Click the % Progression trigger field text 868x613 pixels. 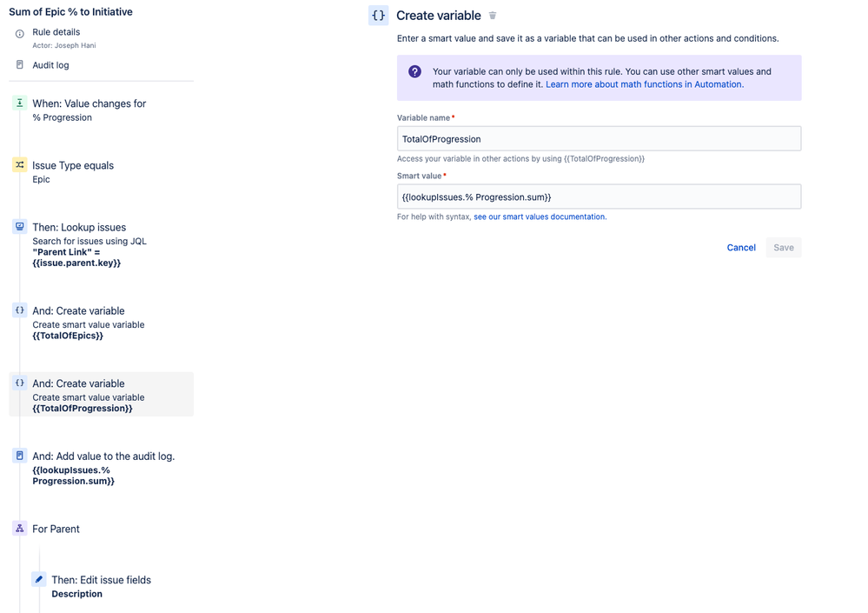[62, 117]
